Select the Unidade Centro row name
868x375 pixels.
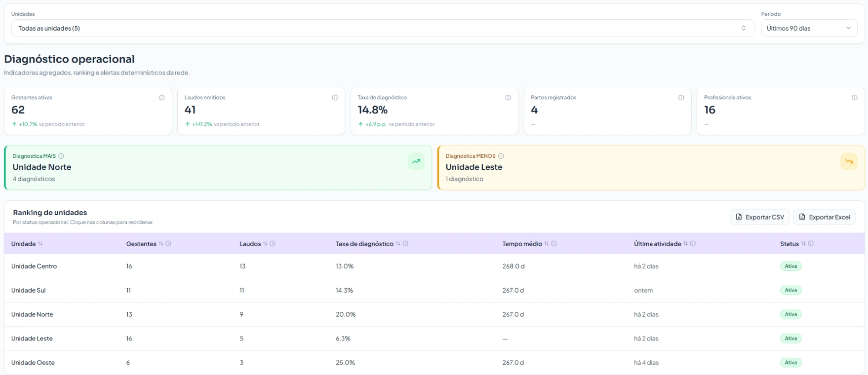click(34, 266)
